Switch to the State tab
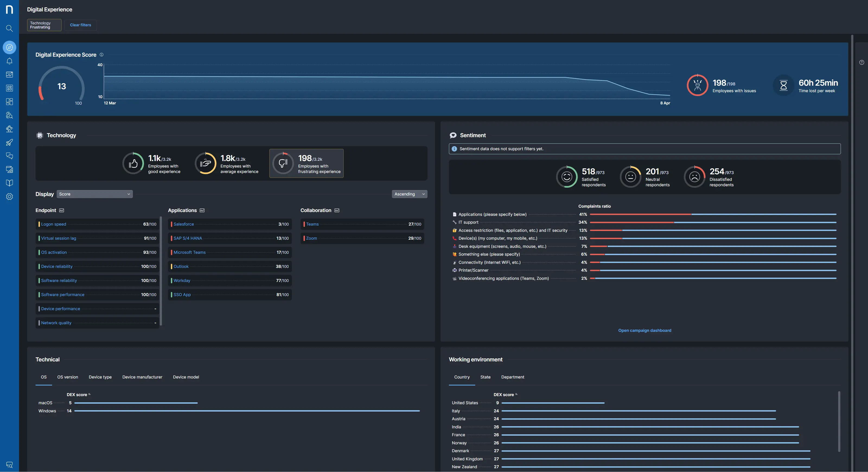Screen dimensions: 868x472 point(485,377)
